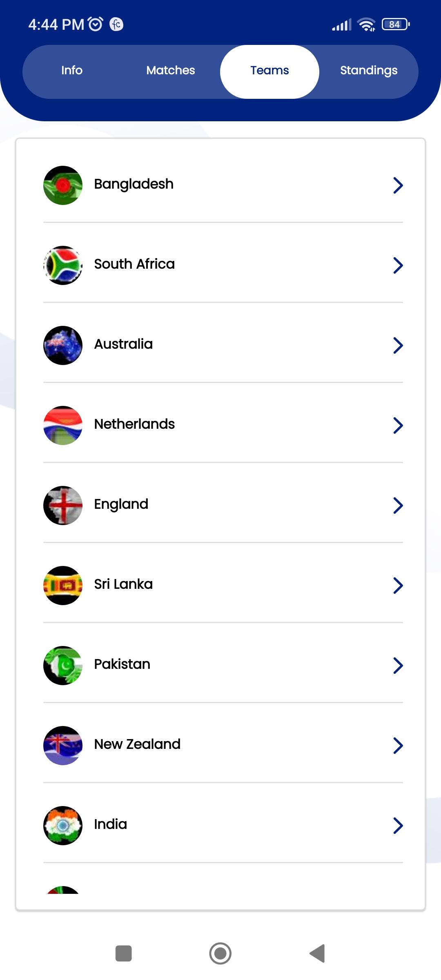
Task: Open the Matches tab
Action: [171, 71]
